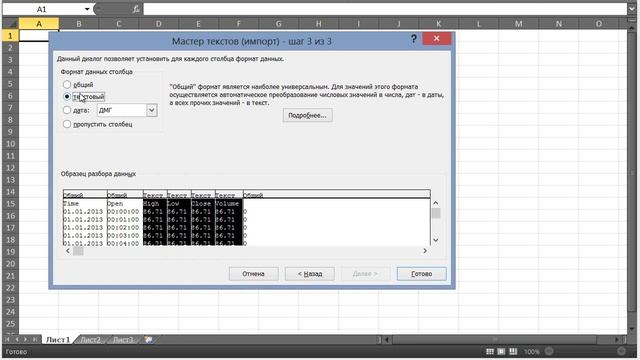This screenshot has width=640, height=360.
Task: Switch to Normal view in status bar
Action: [x=490, y=351]
